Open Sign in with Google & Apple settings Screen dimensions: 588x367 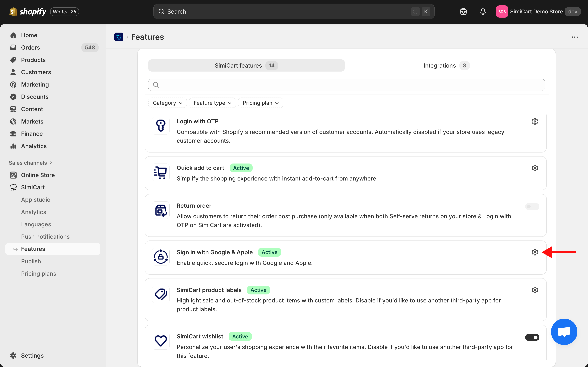(x=535, y=252)
